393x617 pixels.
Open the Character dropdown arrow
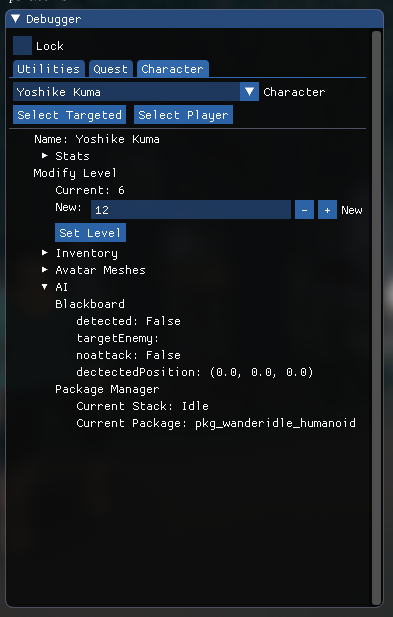point(249,92)
